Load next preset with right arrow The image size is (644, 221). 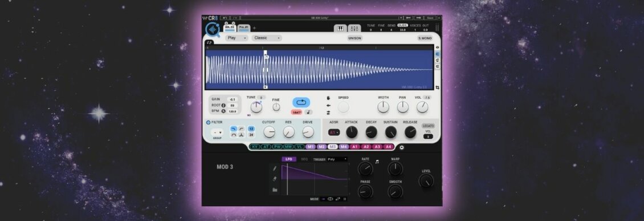(418, 18)
